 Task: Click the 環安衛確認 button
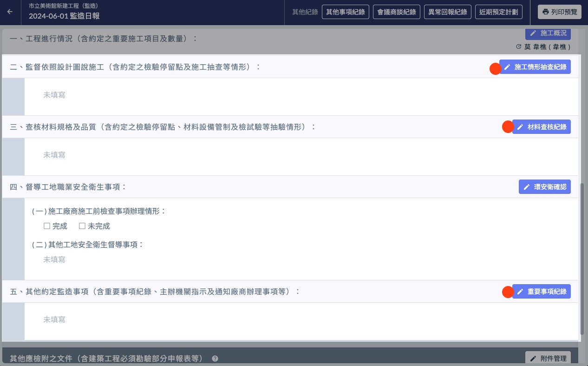[x=544, y=187]
